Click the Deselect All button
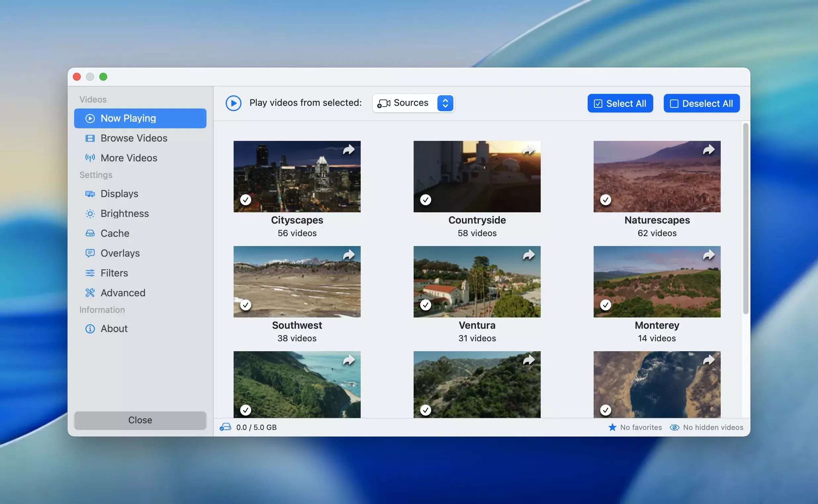Image resolution: width=818 pixels, height=504 pixels. tap(701, 103)
